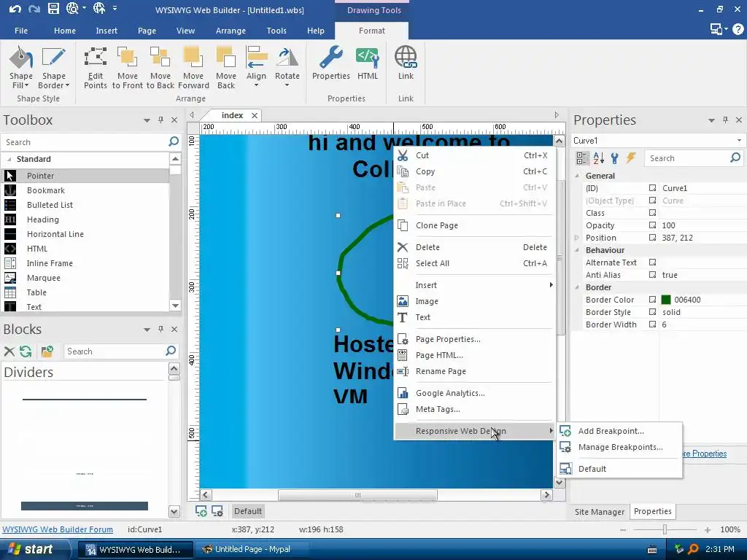
Task: Open the Curve1 object dropdown
Action: point(739,141)
